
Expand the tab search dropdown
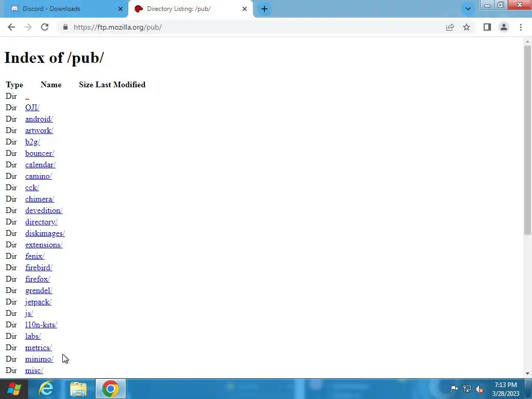coord(468,9)
